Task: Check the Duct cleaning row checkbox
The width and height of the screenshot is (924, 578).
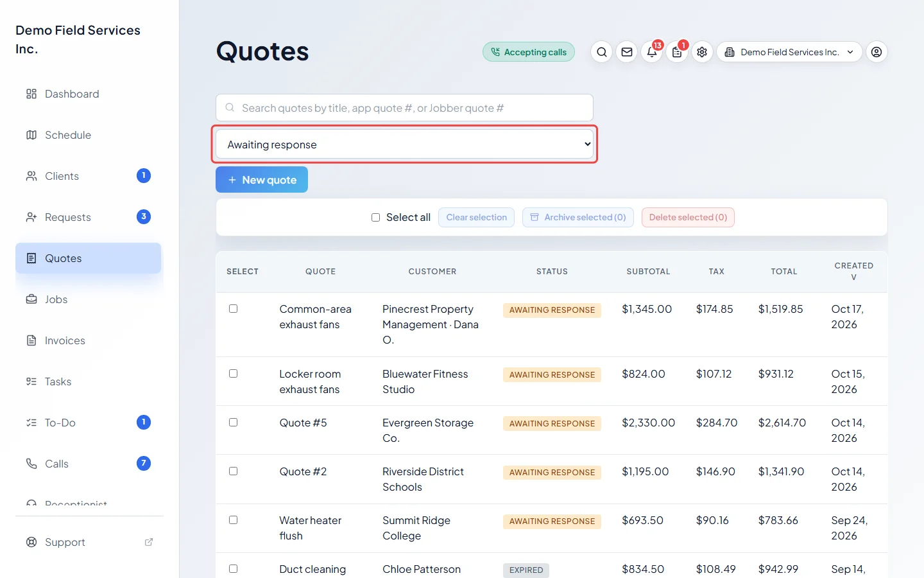Action: [234, 569]
